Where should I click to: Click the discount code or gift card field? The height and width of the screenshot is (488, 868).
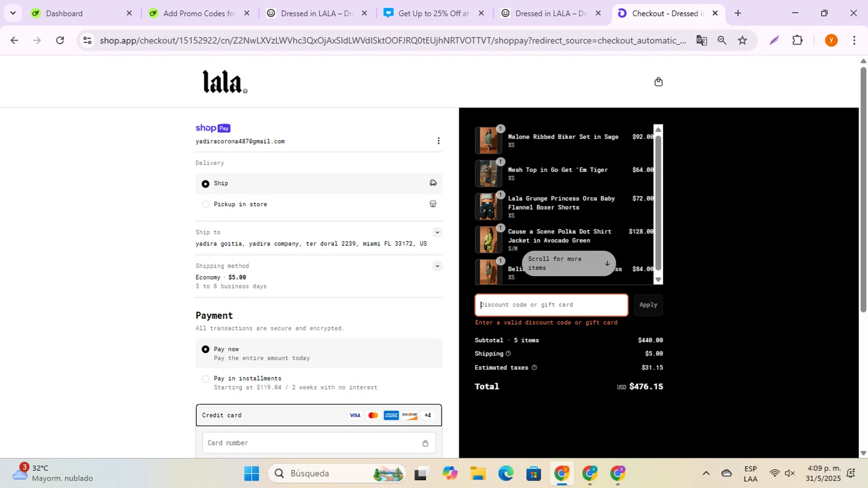[551, 305]
